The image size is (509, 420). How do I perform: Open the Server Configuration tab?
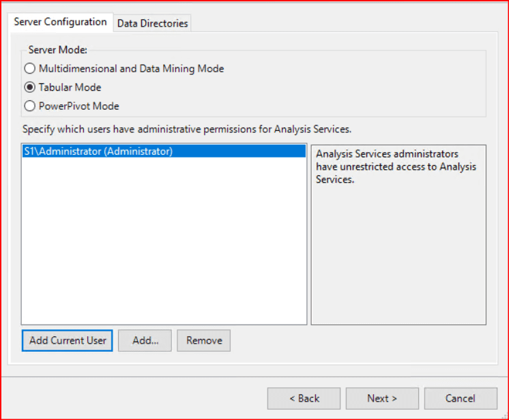coord(60,22)
